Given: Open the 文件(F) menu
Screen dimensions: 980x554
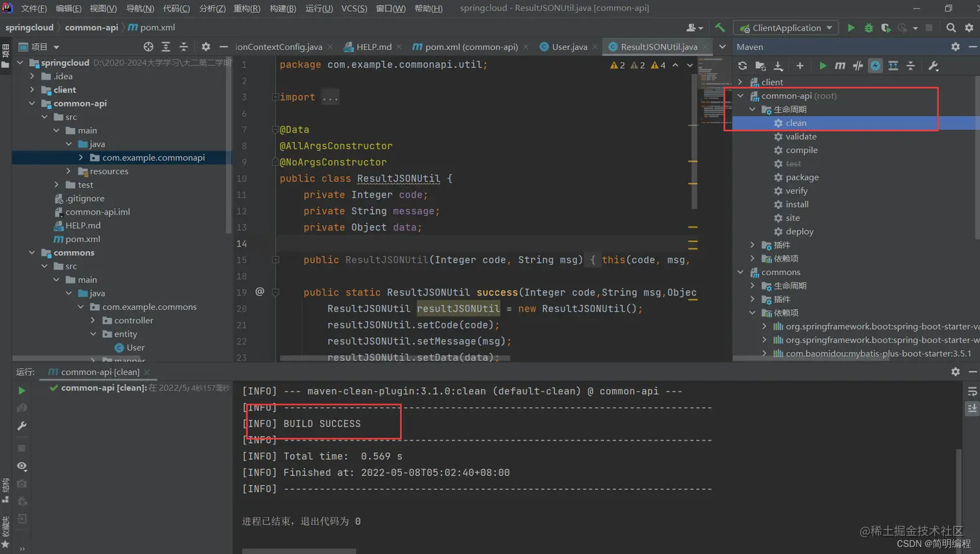Looking at the screenshot, I should [34, 8].
